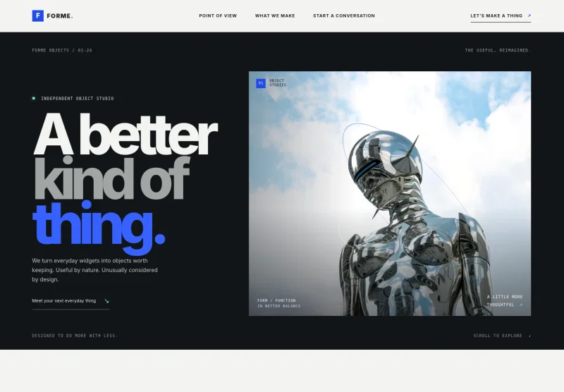
Task: Click the arrow icon beside Thoughtful
Action: [521, 305]
